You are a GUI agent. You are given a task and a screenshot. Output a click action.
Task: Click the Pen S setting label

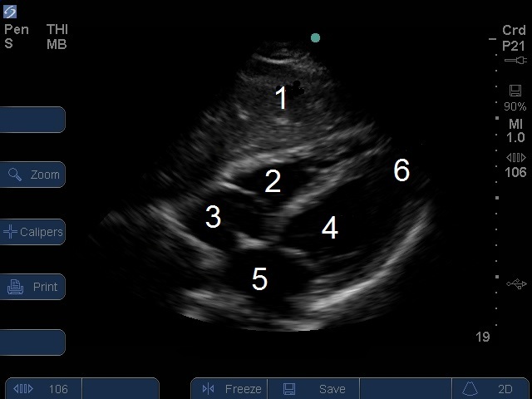[x=16, y=37]
